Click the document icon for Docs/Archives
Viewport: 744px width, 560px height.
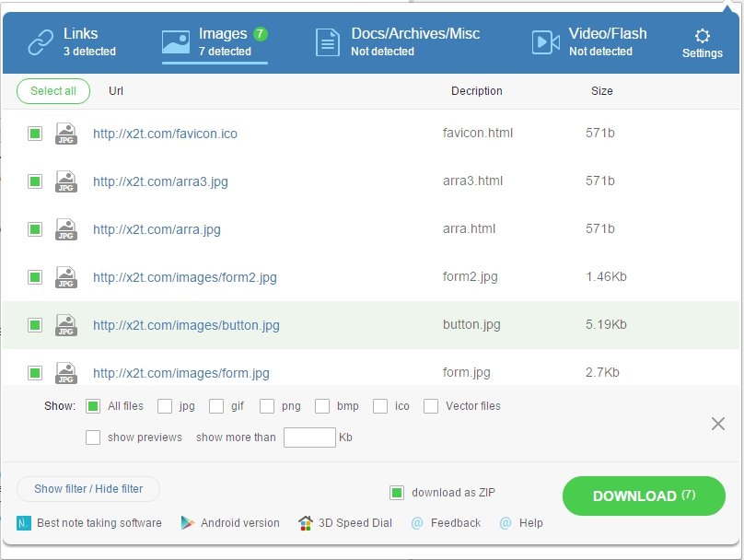(328, 42)
